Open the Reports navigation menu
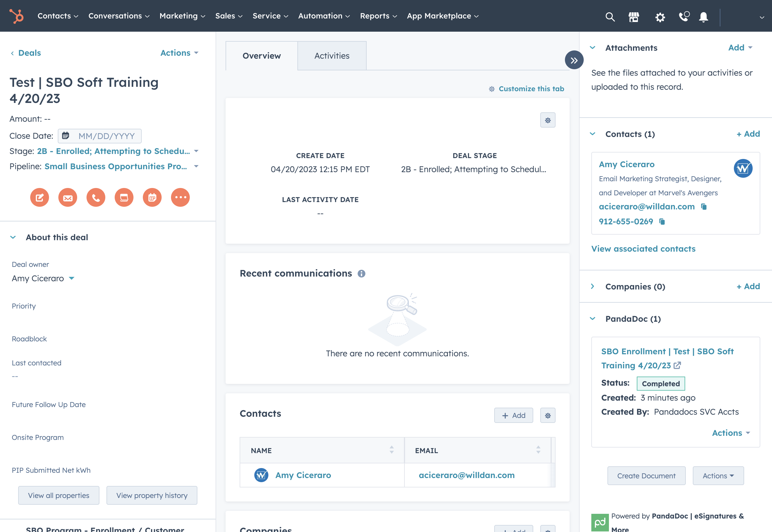This screenshot has width=772, height=532. pos(379,16)
